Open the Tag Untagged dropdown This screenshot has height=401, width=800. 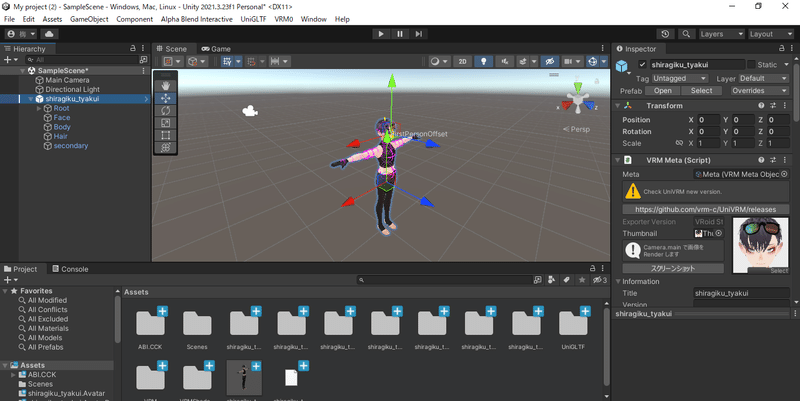point(679,79)
